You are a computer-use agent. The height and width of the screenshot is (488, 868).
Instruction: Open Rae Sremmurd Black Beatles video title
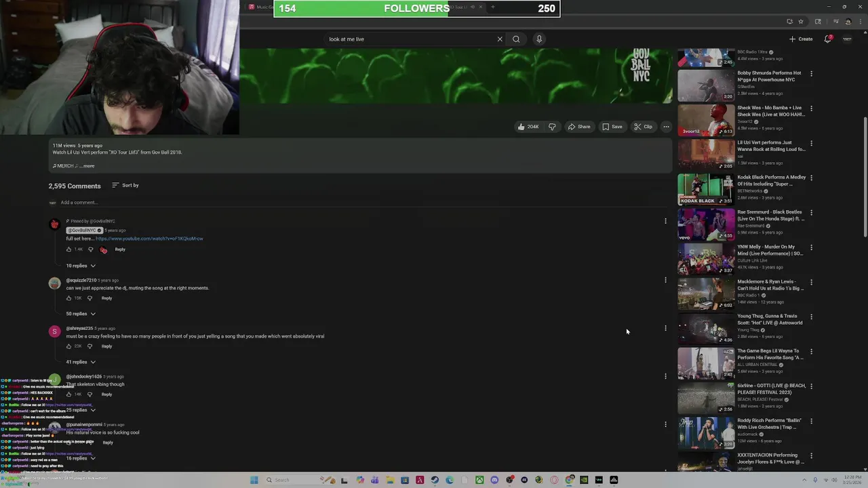[x=771, y=216]
